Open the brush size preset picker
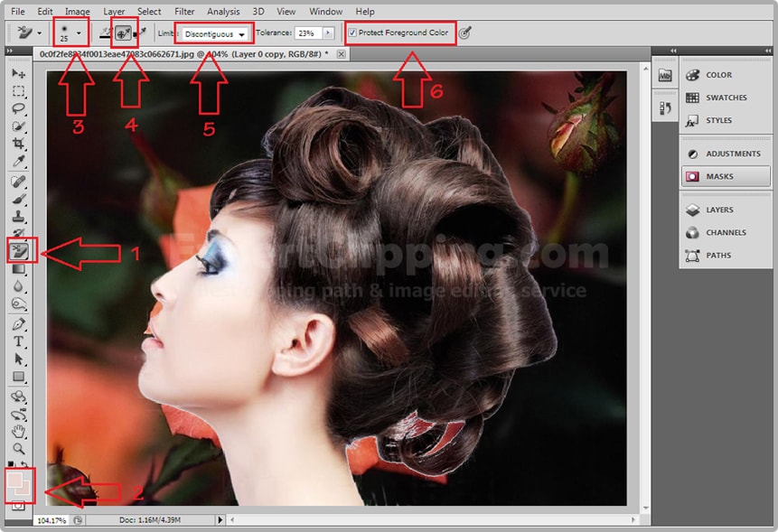The height and width of the screenshot is (532, 778). (79, 33)
